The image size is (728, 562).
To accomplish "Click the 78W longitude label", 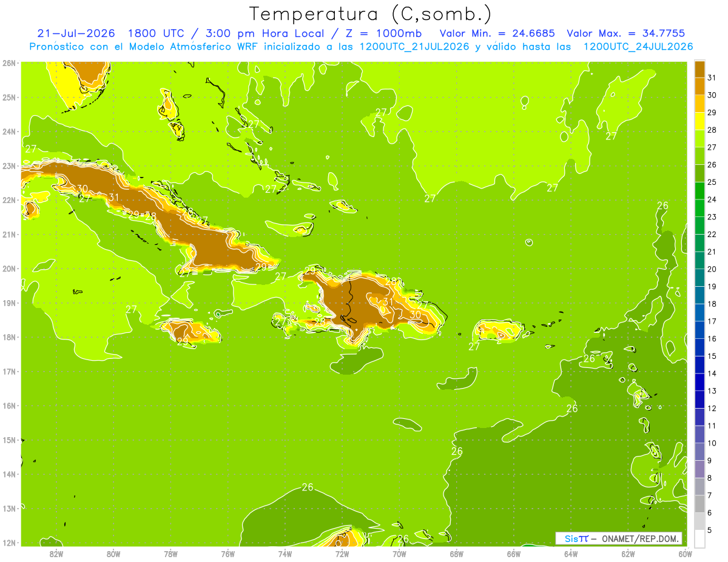I will 170,554.
